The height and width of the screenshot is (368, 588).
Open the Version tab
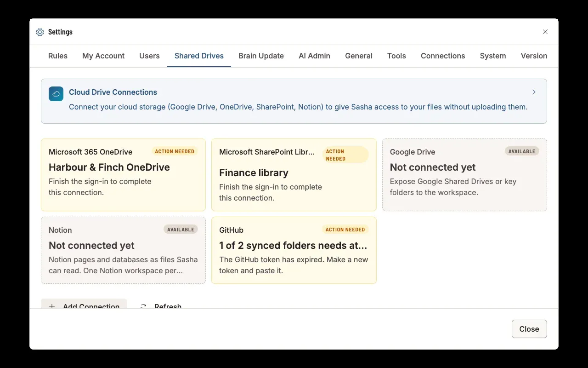[534, 56]
